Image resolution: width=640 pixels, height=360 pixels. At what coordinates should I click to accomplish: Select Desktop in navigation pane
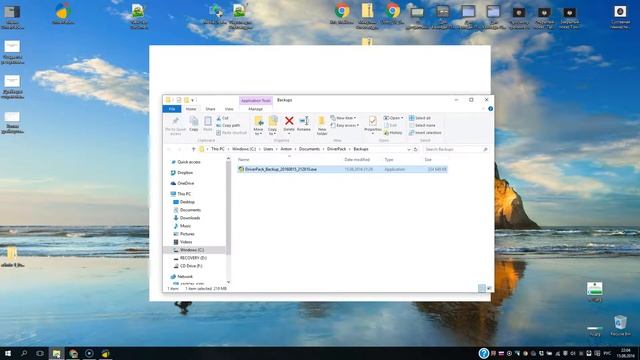coord(184,202)
